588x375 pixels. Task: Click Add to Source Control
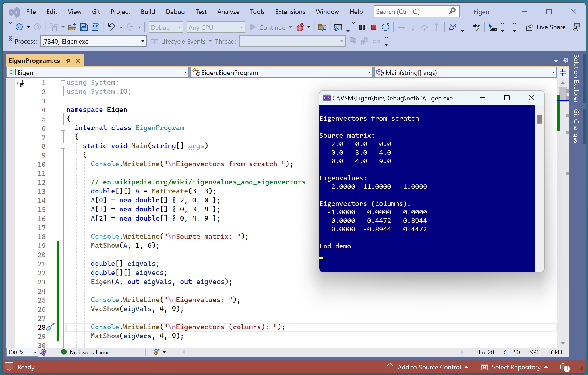pyautogui.click(x=429, y=367)
